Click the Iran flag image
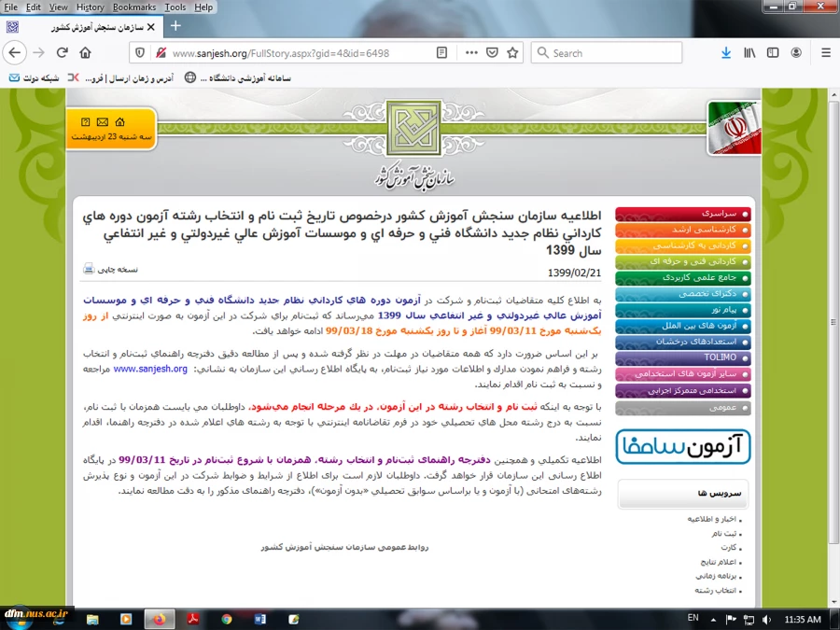 pos(734,128)
